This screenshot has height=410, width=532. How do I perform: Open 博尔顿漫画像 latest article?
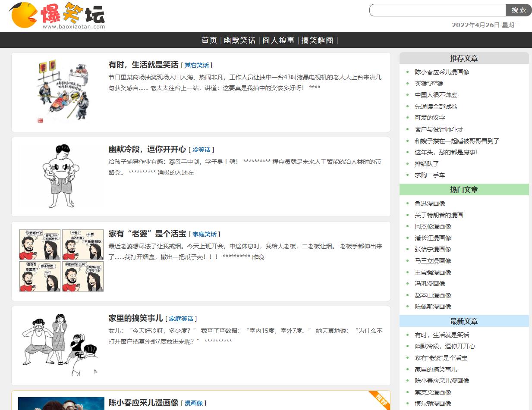tap(433, 404)
